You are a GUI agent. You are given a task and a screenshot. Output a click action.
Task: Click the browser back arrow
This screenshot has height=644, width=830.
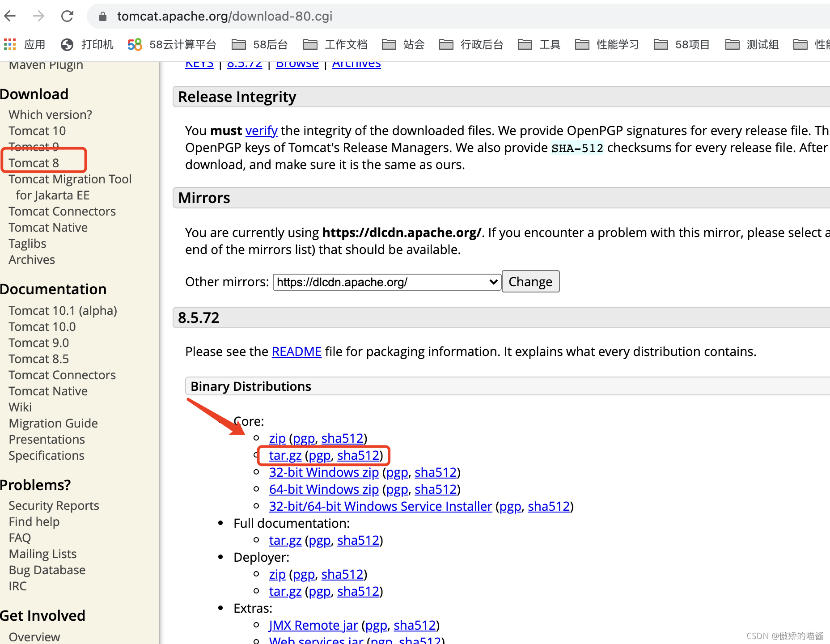[x=10, y=17]
